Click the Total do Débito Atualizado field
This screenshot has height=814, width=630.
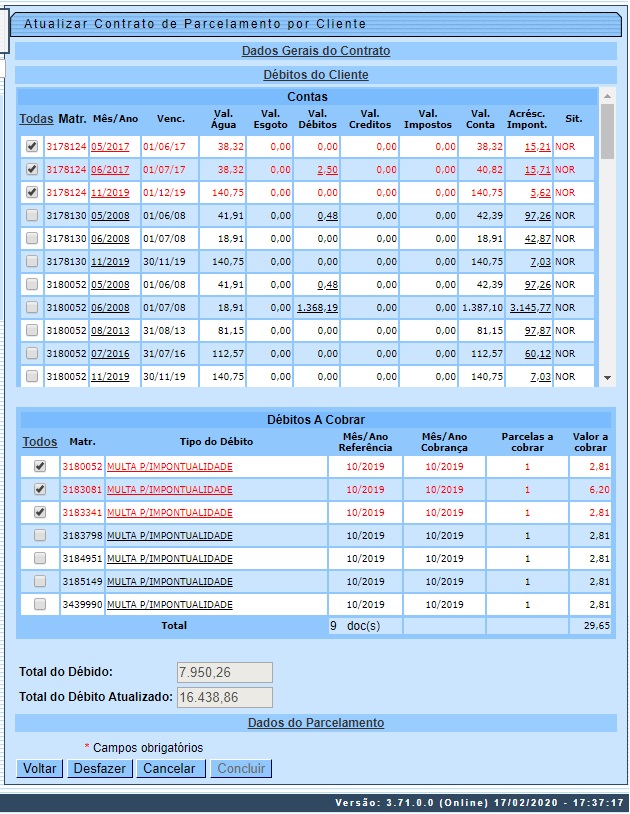click(x=225, y=697)
